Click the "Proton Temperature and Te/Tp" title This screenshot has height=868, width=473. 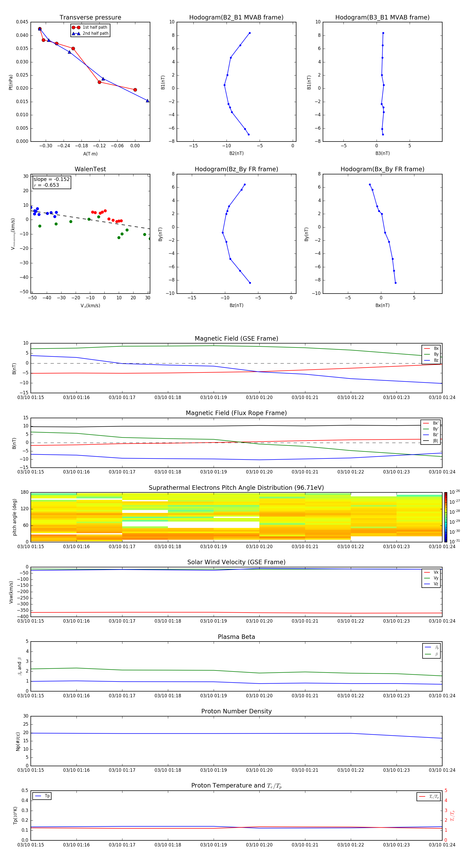pyautogui.click(x=236, y=786)
